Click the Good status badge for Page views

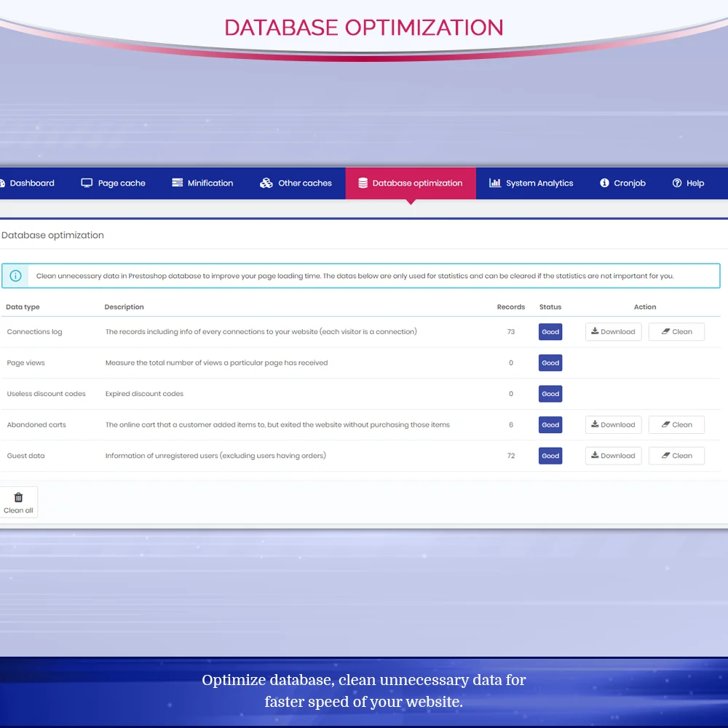point(550,363)
